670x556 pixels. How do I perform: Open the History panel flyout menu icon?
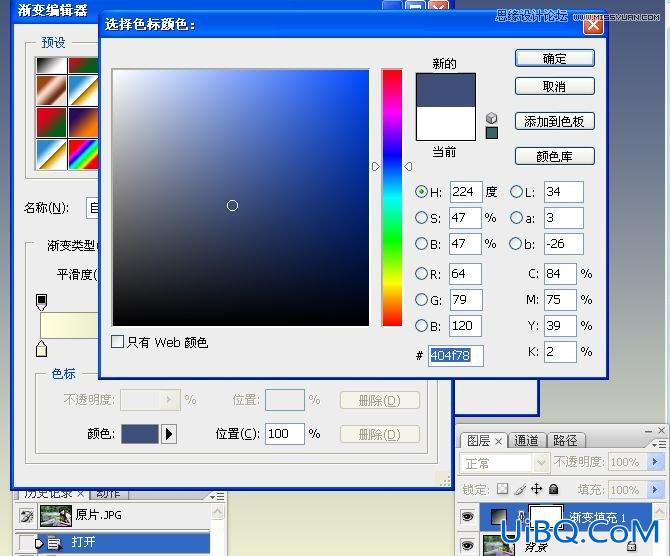[217, 496]
